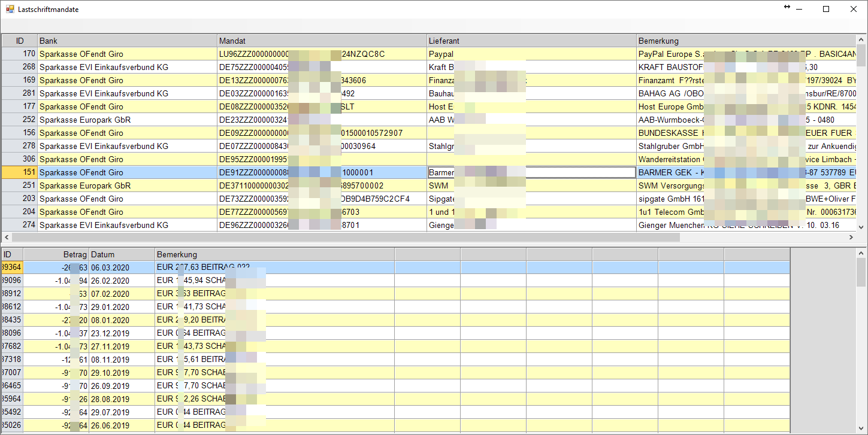Click ID cell 204
Image resolution: width=868 pixels, height=435 pixels.
point(20,212)
